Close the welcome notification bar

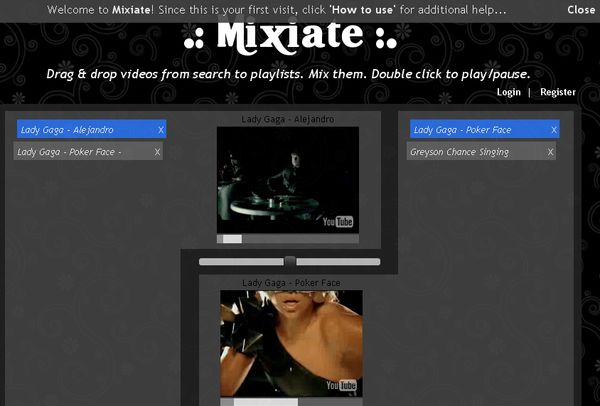pos(581,10)
